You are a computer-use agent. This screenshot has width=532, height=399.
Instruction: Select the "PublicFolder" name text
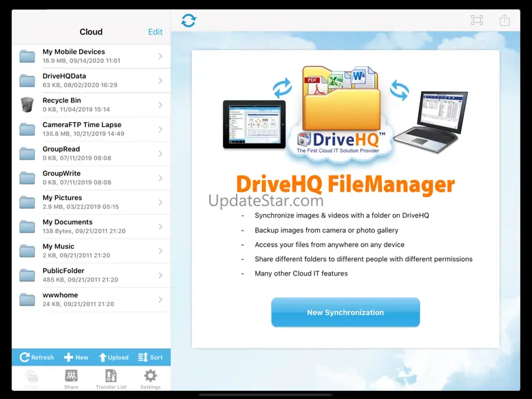(63, 271)
